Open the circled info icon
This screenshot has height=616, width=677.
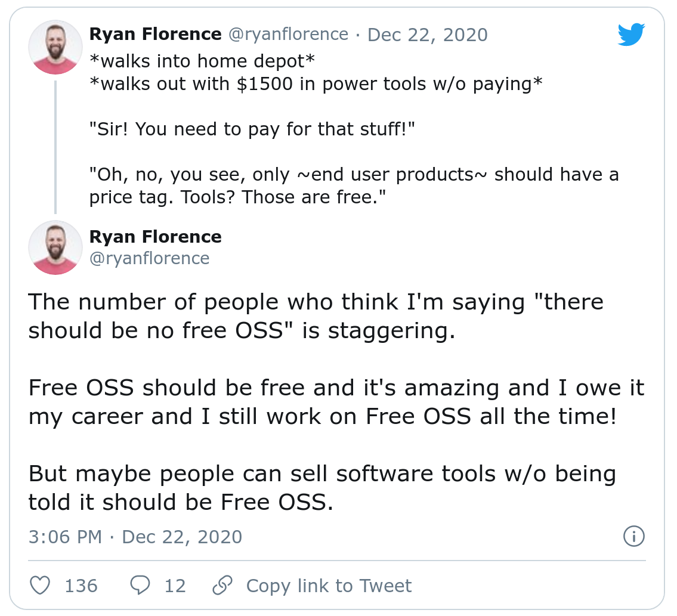click(633, 537)
